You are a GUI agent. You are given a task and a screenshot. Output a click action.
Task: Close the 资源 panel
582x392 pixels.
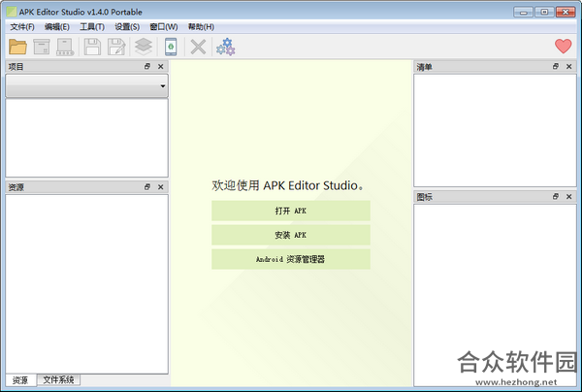pyautogui.click(x=161, y=186)
